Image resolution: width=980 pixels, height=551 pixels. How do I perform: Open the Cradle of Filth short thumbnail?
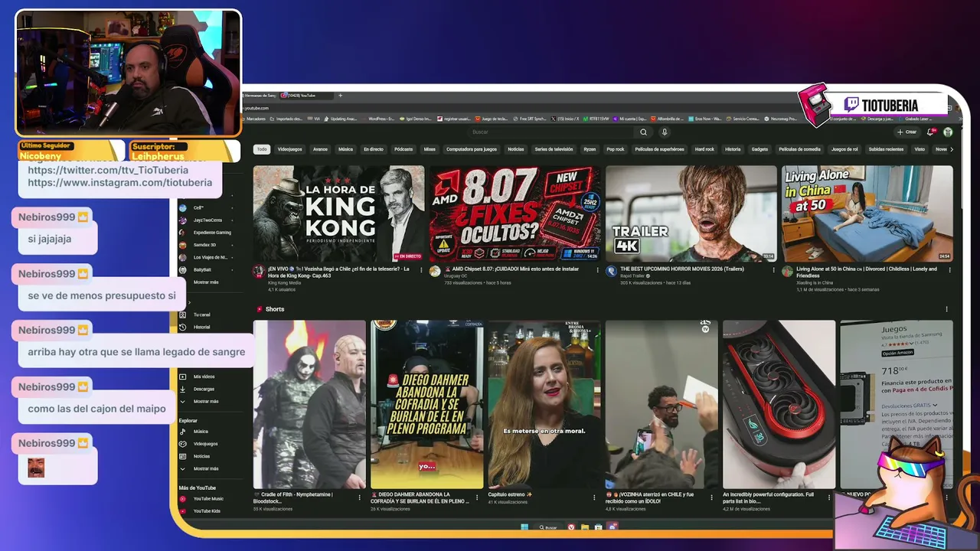pos(309,404)
